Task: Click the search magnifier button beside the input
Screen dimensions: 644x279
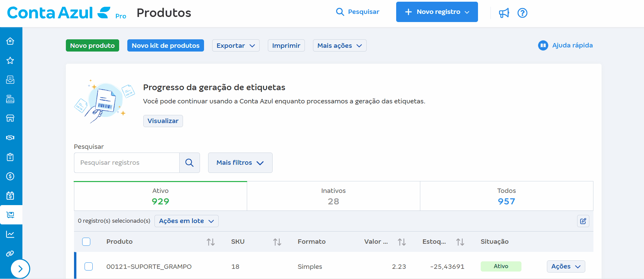Action: pos(189,163)
